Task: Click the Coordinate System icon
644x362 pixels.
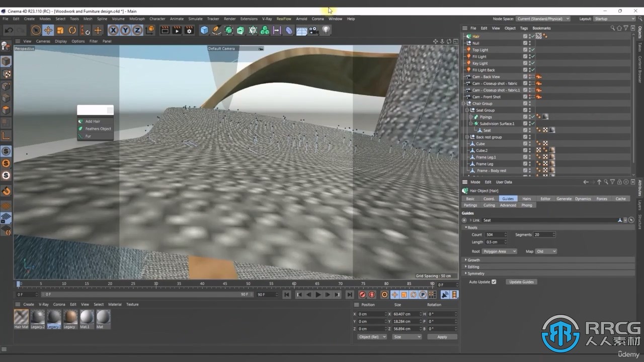Action: (x=150, y=30)
